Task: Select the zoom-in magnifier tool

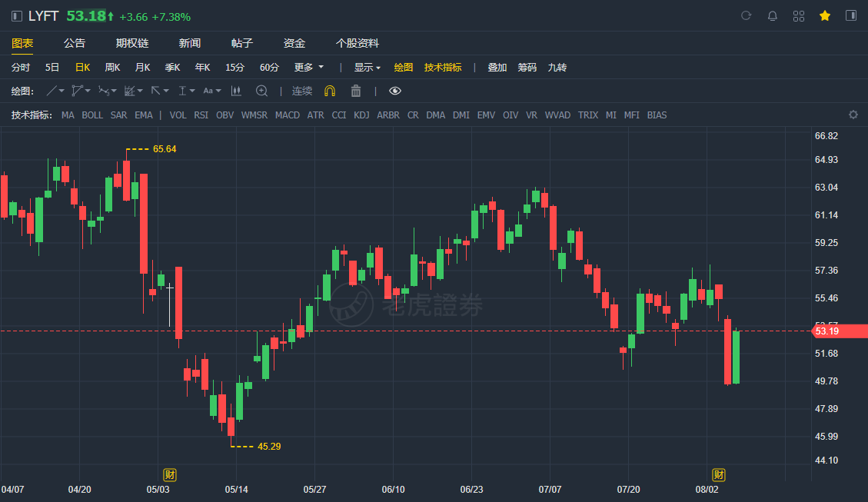Action: [262, 91]
